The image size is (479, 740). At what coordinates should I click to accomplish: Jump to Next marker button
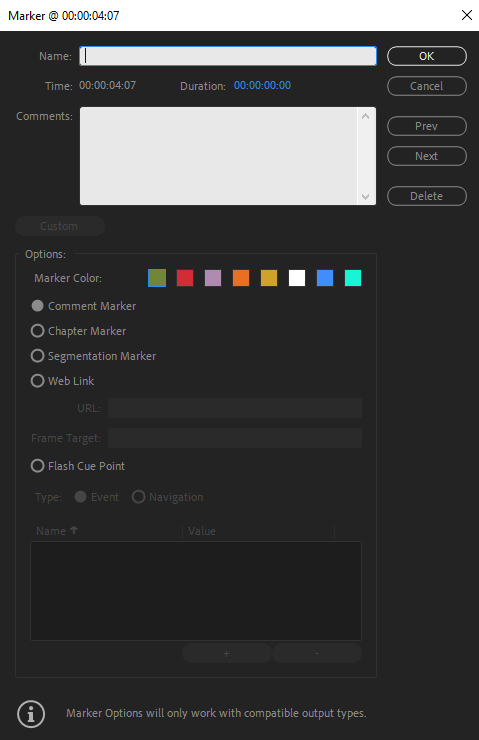pos(427,156)
